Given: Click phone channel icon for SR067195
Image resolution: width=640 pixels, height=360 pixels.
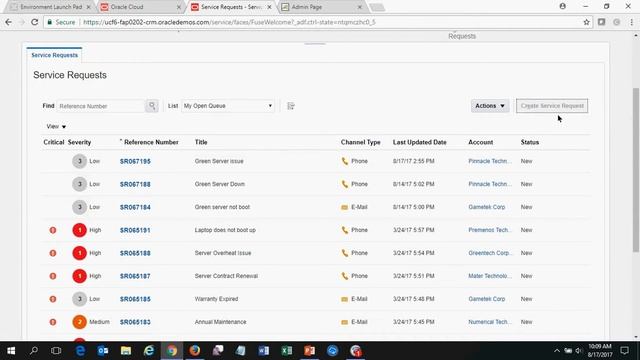Looking at the screenshot, I should pos(344,161).
